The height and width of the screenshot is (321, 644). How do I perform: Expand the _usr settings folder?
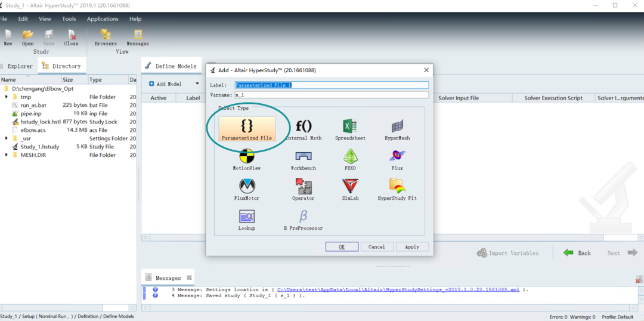point(7,138)
